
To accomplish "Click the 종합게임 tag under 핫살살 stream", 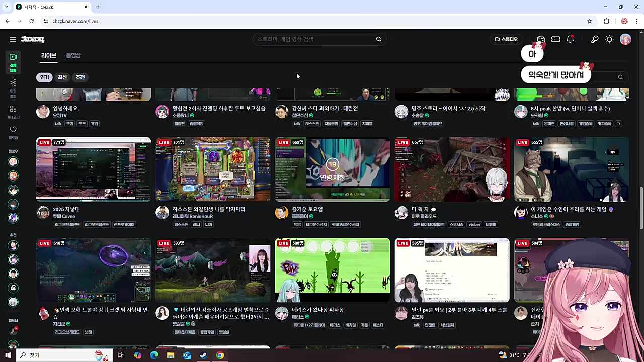I will pyautogui.click(x=207, y=332).
